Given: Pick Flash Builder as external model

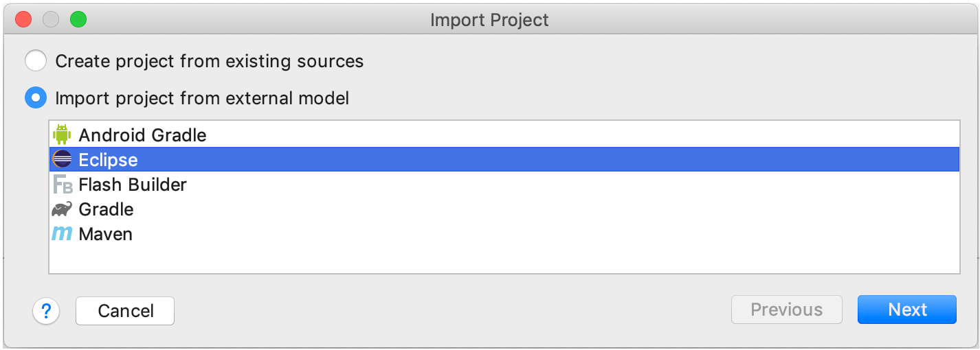Looking at the screenshot, I should click(x=504, y=185).
